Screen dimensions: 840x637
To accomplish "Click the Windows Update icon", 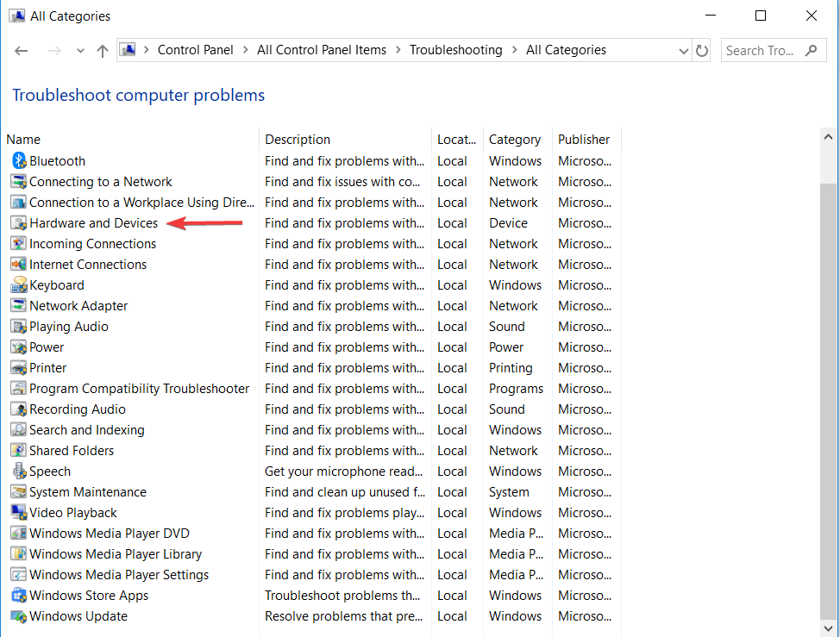I will click(19, 616).
